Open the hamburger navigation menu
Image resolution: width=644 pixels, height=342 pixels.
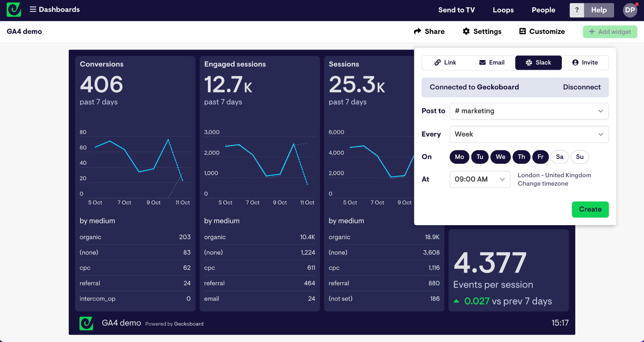[x=33, y=9]
